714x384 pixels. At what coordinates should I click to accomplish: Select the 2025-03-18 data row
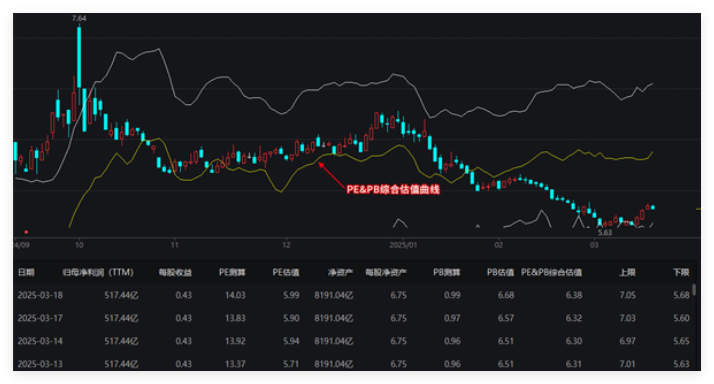tap(353, 295)
